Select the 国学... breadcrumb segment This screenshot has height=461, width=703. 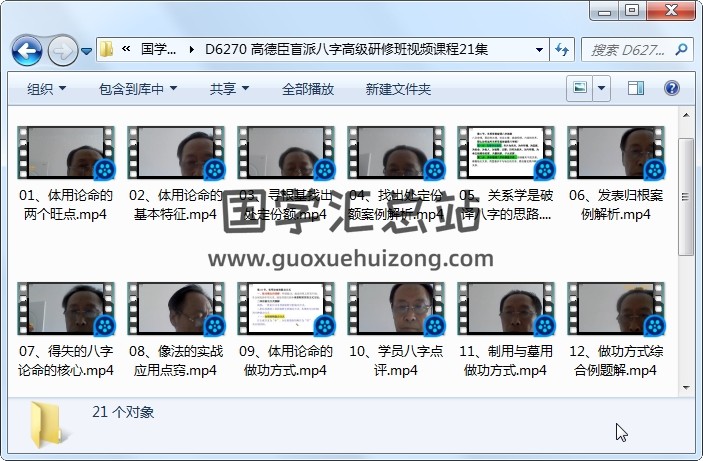click(158, 49)
